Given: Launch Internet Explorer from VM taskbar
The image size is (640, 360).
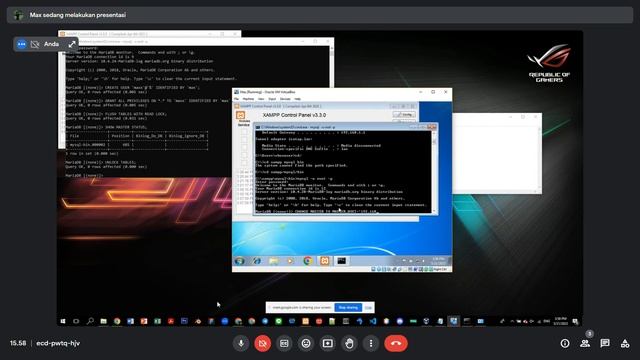Looking at the screenshot, I should 257,261.
